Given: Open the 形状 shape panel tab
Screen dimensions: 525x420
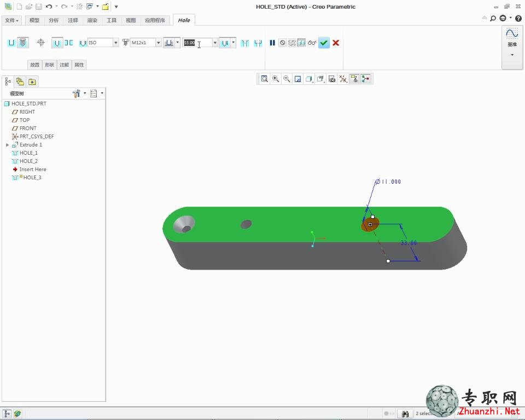Looking at the screenshot, I should 50,65.
